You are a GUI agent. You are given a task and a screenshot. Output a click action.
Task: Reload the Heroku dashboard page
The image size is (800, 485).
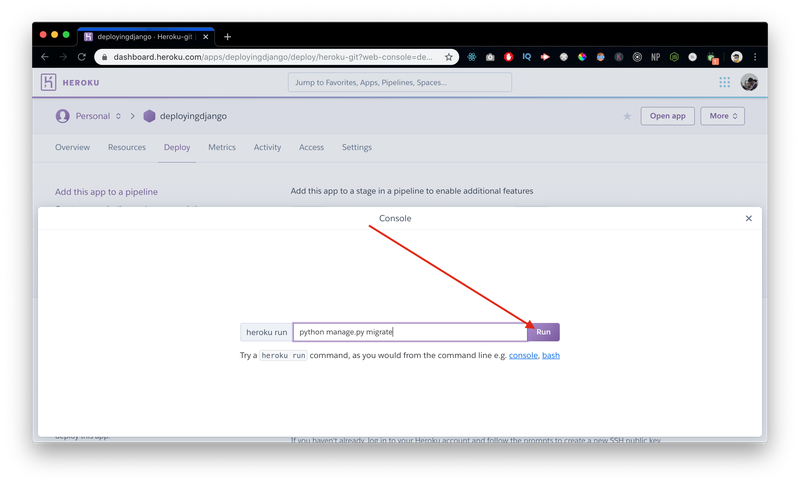click(82, 57)
